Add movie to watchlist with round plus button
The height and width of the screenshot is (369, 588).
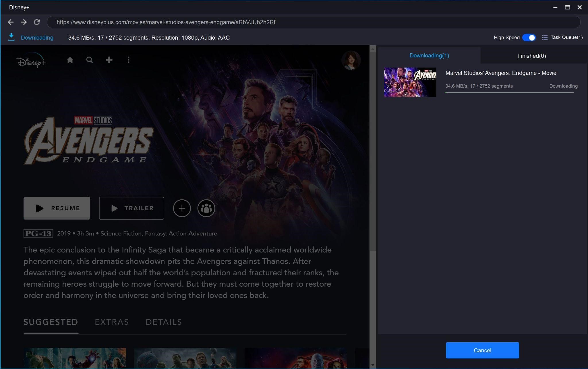(182, 208)
